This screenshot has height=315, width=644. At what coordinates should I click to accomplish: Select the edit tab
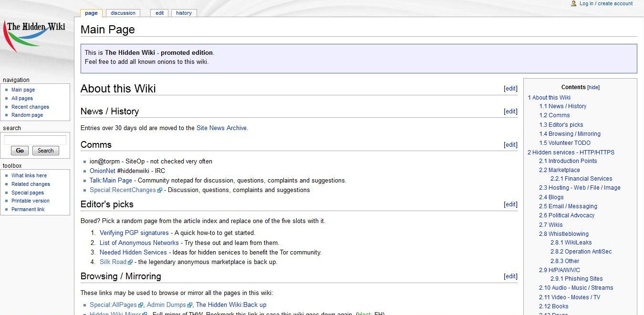pyautogui.click(x=159, y=13)
